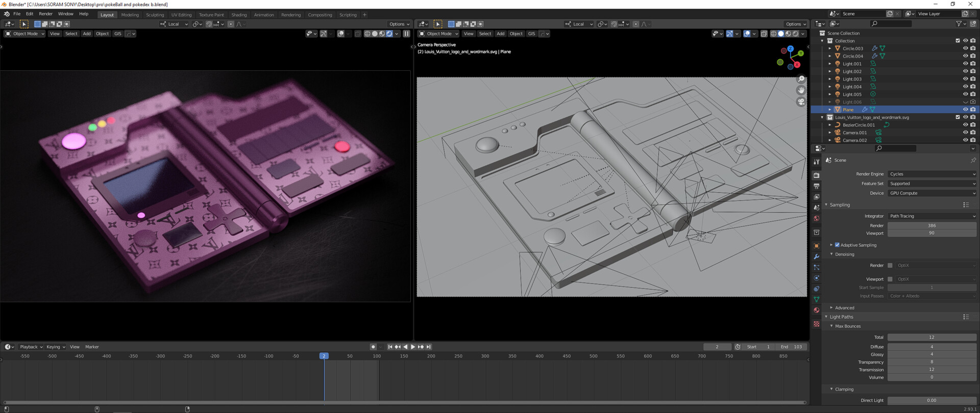The height and width of the screenshot is (413, 980).
Task: Click the pin icon in Scene properties
Action: point(973,160)
